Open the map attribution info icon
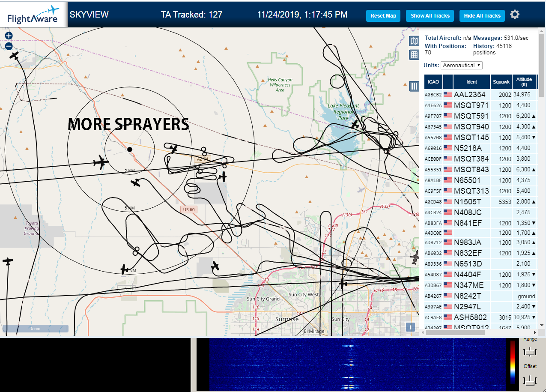Image resolution: width=546 pixels, height=392 pixels. (411, 327)
